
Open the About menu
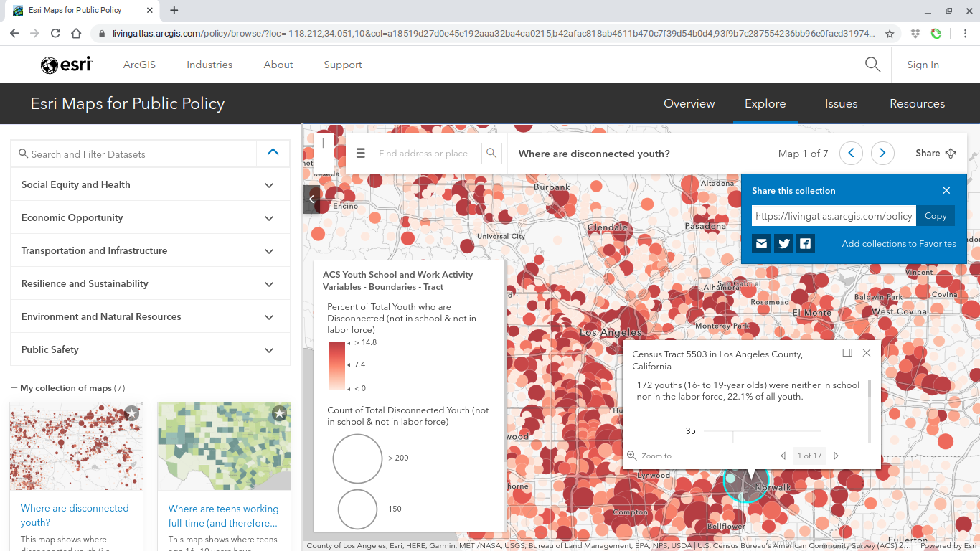pos(278,65)
